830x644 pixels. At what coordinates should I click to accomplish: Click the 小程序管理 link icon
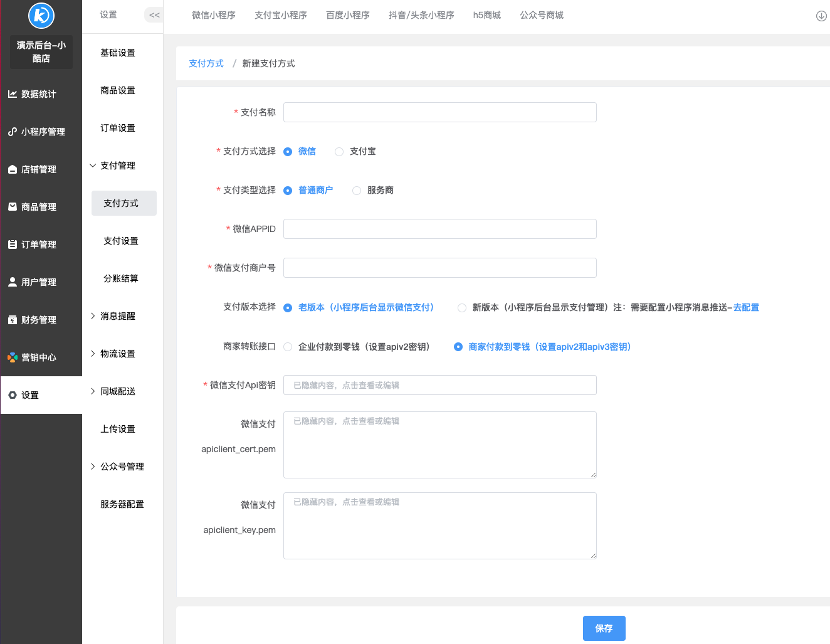click(13, 132)
